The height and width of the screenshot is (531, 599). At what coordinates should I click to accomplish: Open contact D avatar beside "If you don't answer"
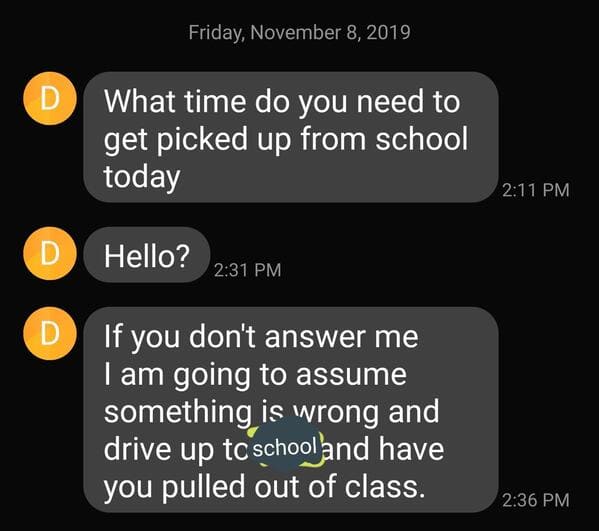point(50,333)
